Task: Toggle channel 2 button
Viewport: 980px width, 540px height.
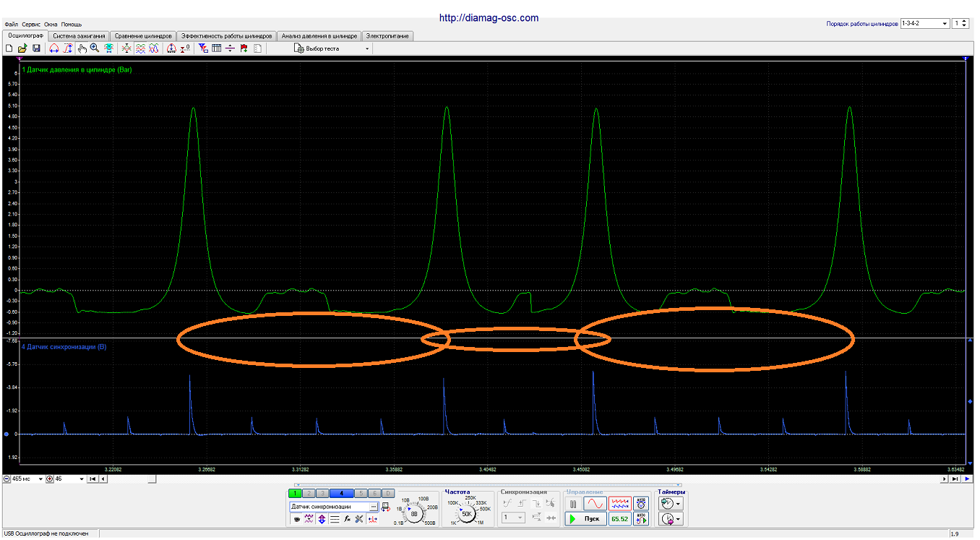Action: point(308,494)
